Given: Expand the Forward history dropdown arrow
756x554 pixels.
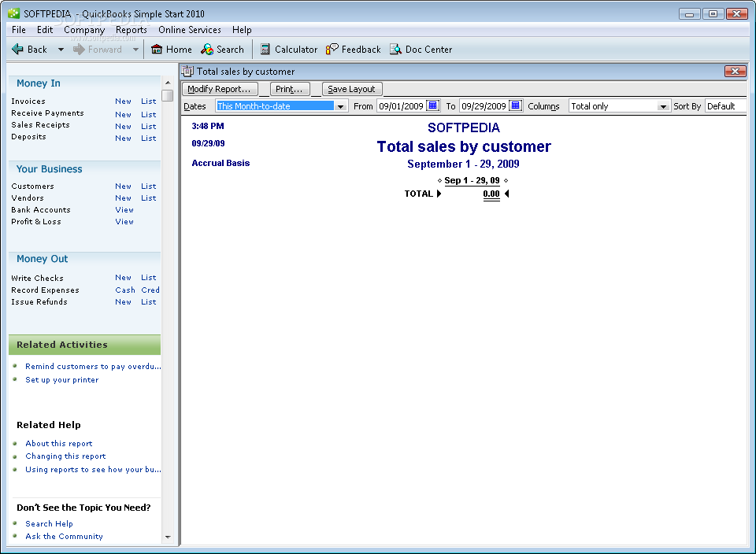Looking at the screenshot, I should point(136,49).
